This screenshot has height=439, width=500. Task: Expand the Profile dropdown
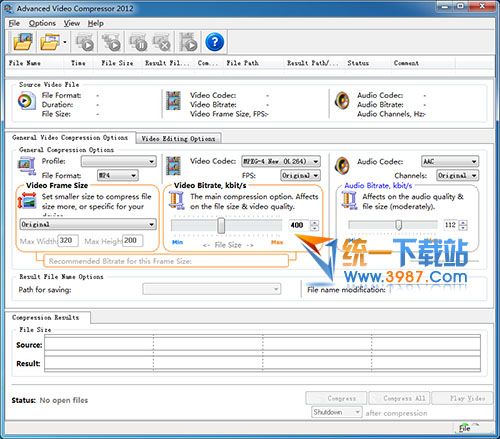(118, 162)
